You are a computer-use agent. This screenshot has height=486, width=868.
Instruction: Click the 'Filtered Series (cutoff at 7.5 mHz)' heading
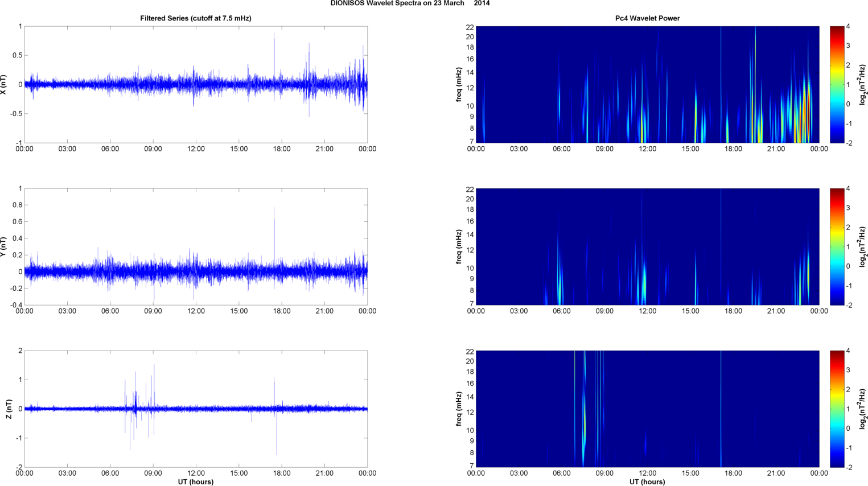[x=196, y=18]
